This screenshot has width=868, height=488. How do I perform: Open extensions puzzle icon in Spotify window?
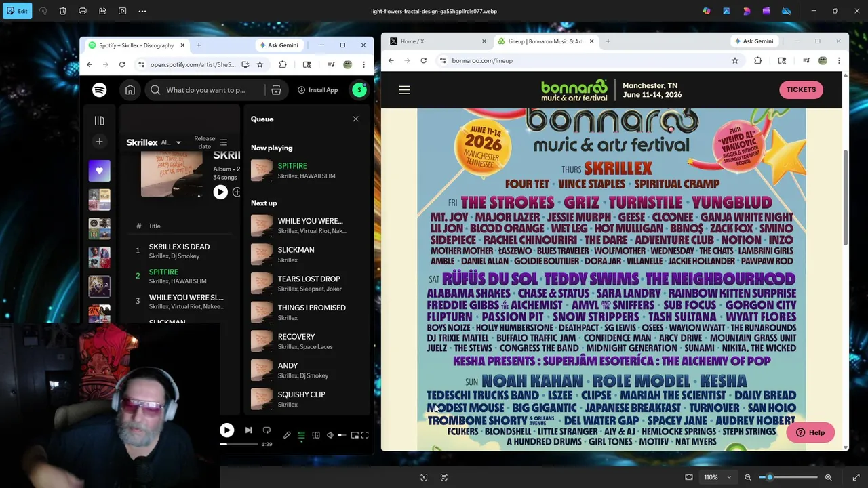tap(283, 64)
